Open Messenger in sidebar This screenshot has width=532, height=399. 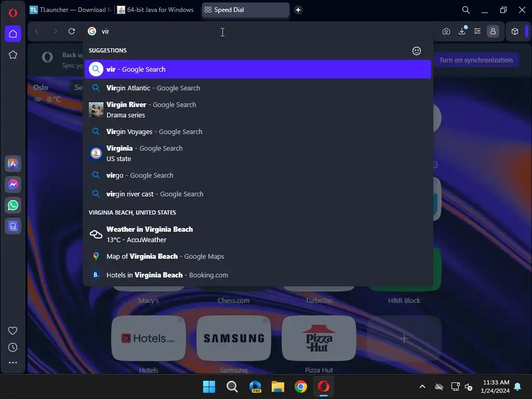point(13,184)
